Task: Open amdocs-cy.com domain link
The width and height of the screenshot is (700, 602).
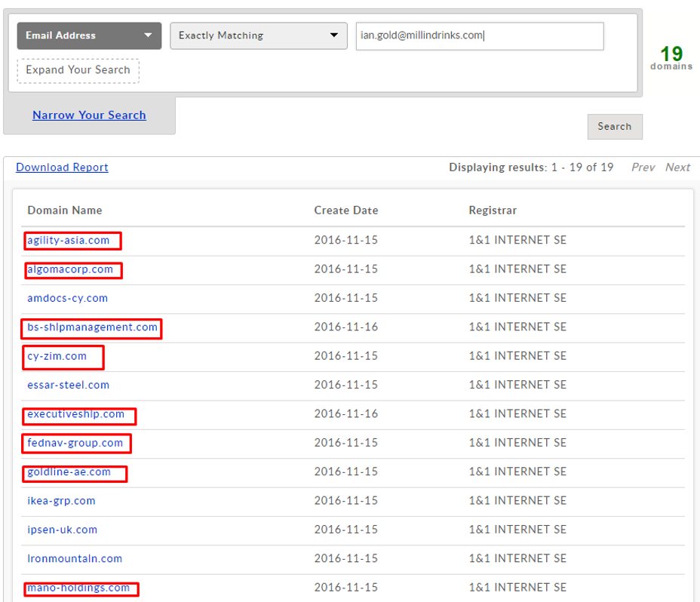Action: point(67,298)
